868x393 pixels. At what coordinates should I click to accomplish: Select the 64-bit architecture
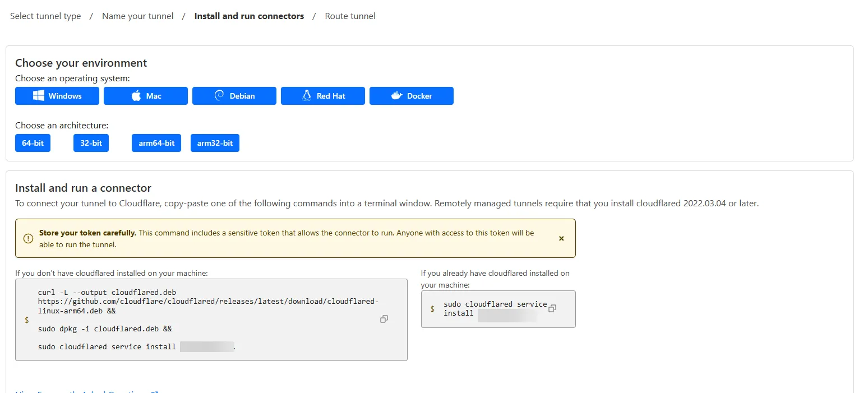[x=33, y=143]
